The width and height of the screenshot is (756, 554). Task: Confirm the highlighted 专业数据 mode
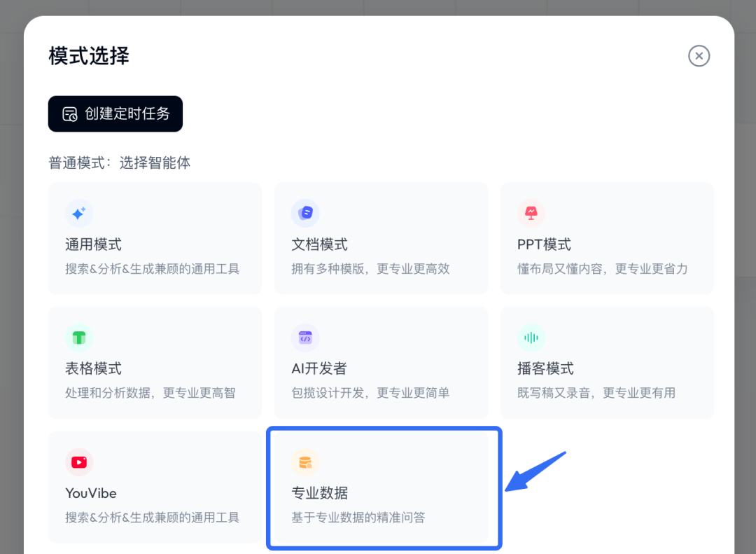click(384, 487)
